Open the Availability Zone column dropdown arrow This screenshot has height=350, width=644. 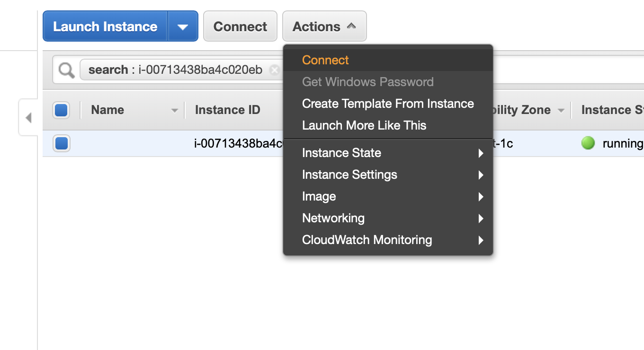(561, 111)
